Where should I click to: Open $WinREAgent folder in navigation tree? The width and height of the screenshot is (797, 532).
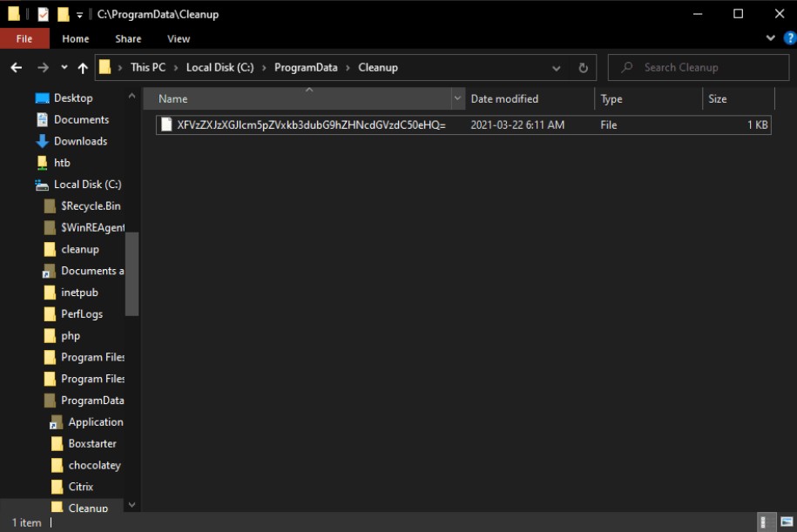pyautogui.click(x=92, y=227)
